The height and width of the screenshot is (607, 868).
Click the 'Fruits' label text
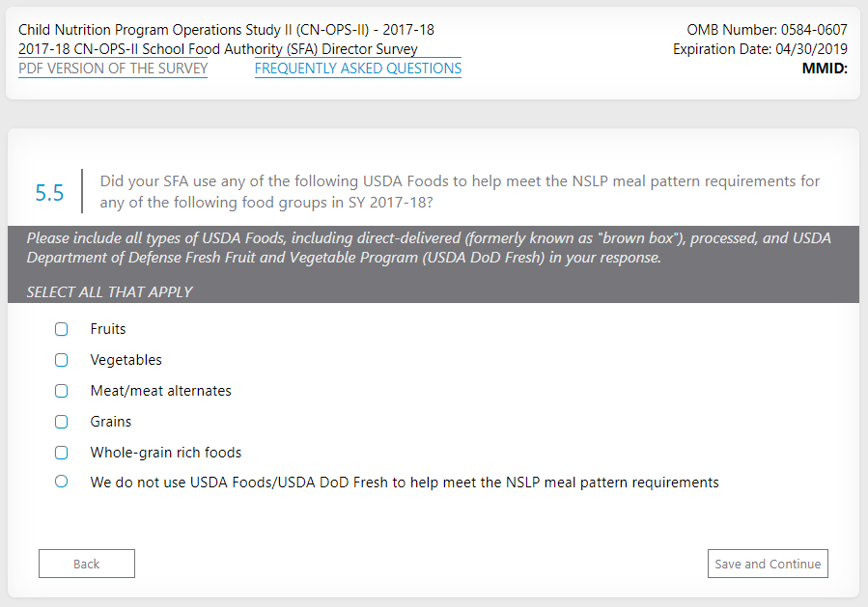click(108, 329)
